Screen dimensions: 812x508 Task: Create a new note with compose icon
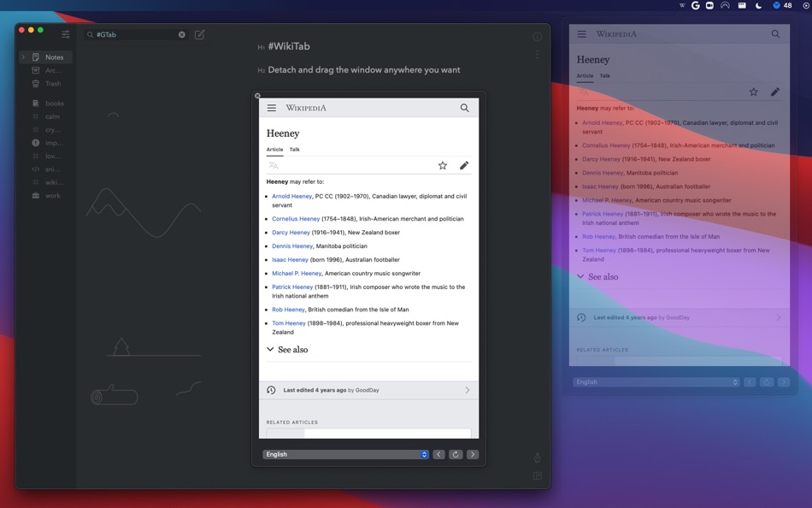[199, 35]
